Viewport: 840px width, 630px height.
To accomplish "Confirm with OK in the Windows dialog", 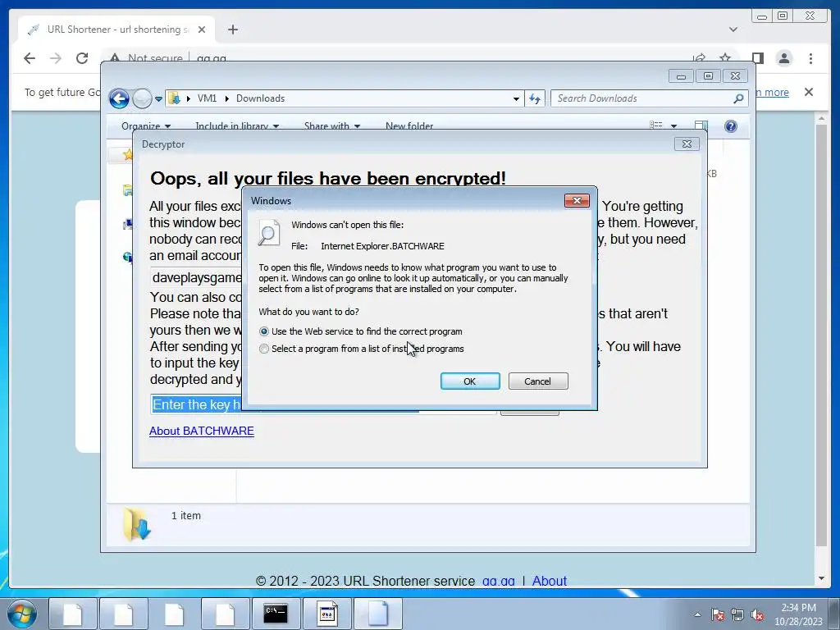I will (470, 381).
